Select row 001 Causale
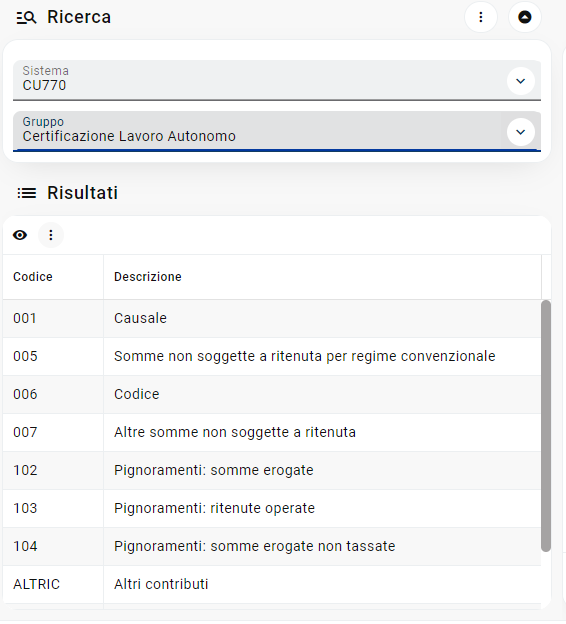This screenshot has height=624, width=566. 272,319
